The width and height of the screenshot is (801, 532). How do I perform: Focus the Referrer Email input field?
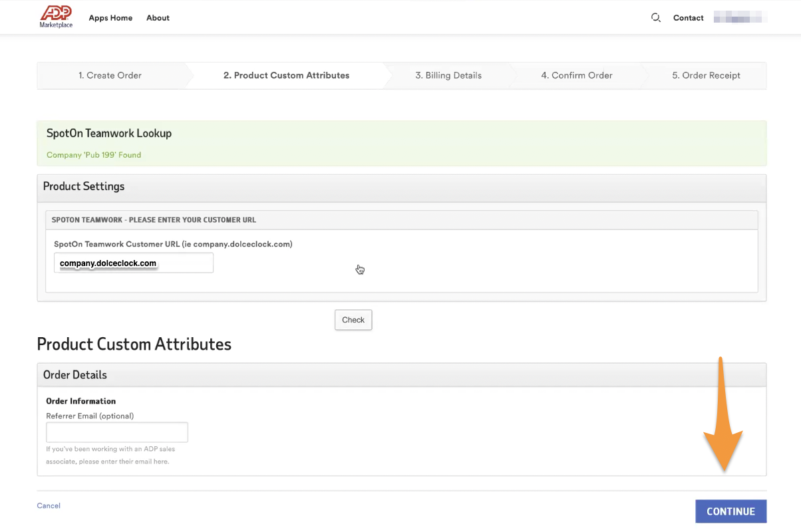117,432
